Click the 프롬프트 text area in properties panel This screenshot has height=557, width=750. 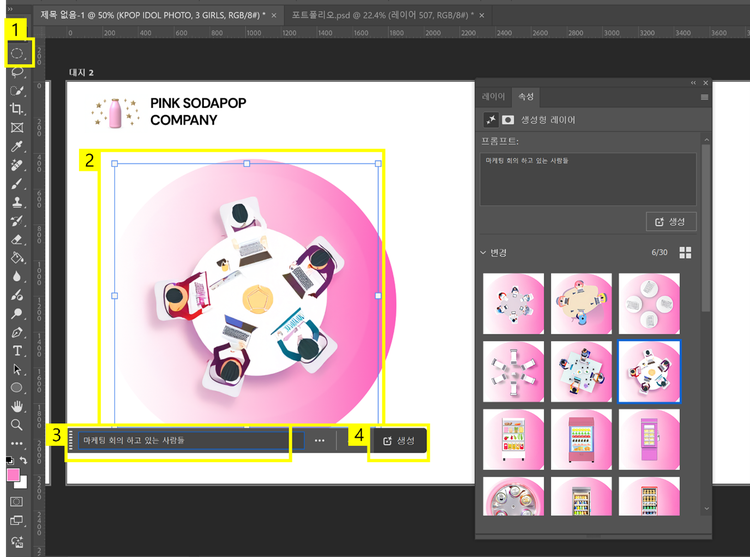(x=588, y=179)
